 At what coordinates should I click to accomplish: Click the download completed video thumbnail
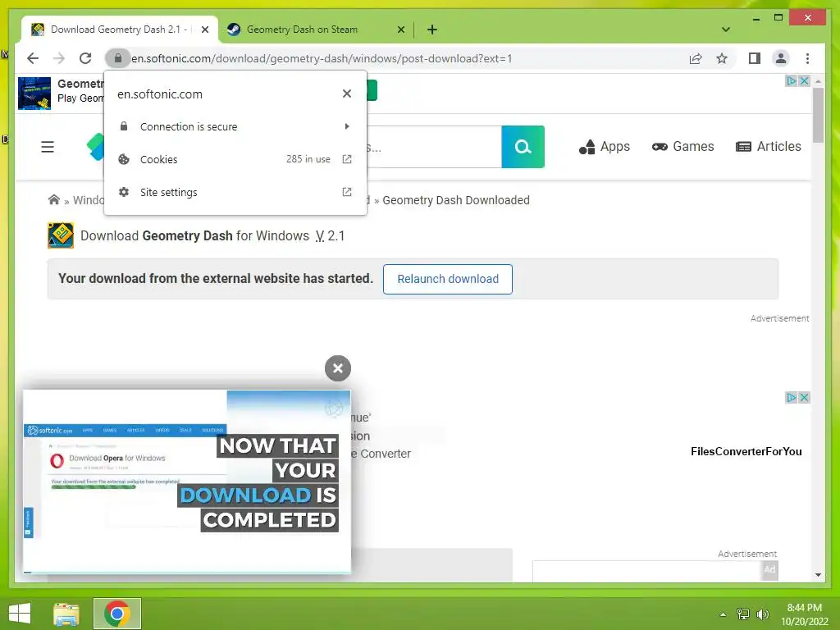[186, 482]
